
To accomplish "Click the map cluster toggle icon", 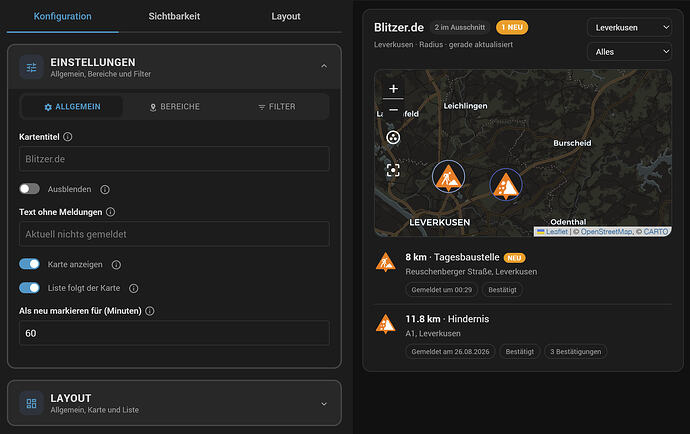I will [x=393, y=138].
